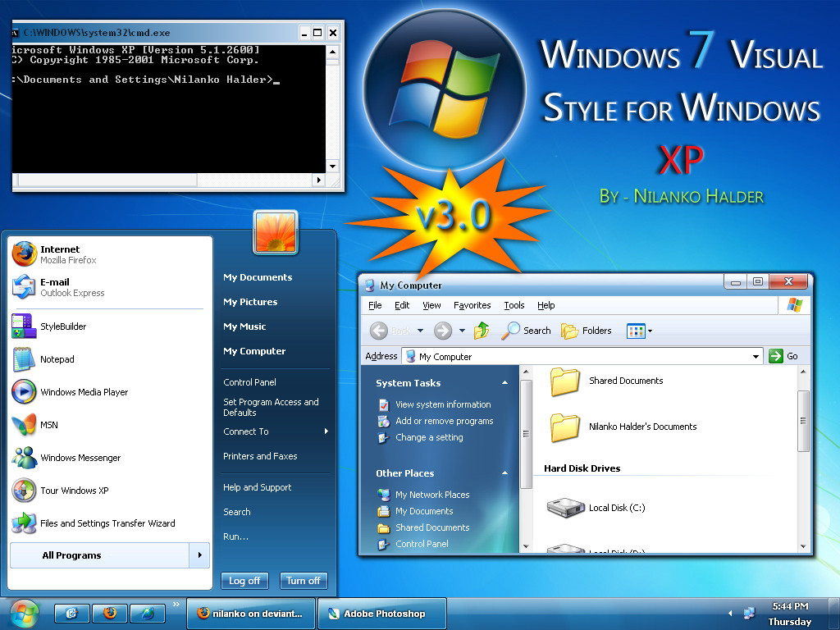
Task: Click the Start orb button
Action: (24, 614)
